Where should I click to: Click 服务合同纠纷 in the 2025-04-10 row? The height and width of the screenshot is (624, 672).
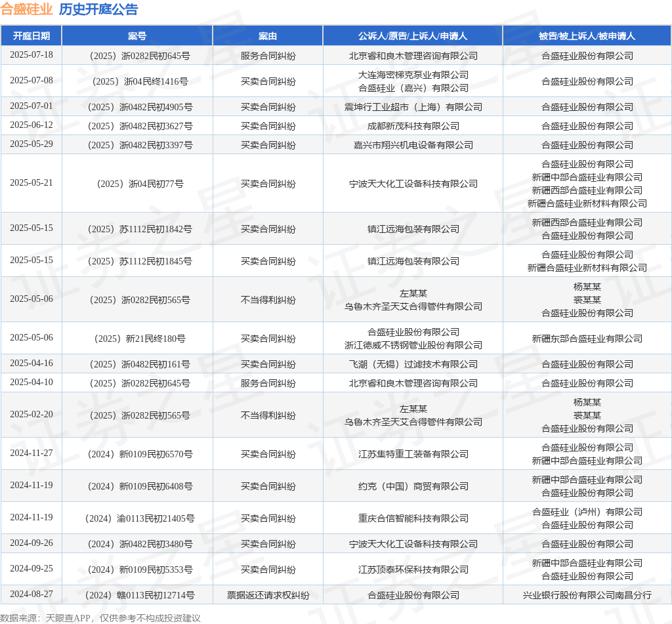click(x=268, y=384)
